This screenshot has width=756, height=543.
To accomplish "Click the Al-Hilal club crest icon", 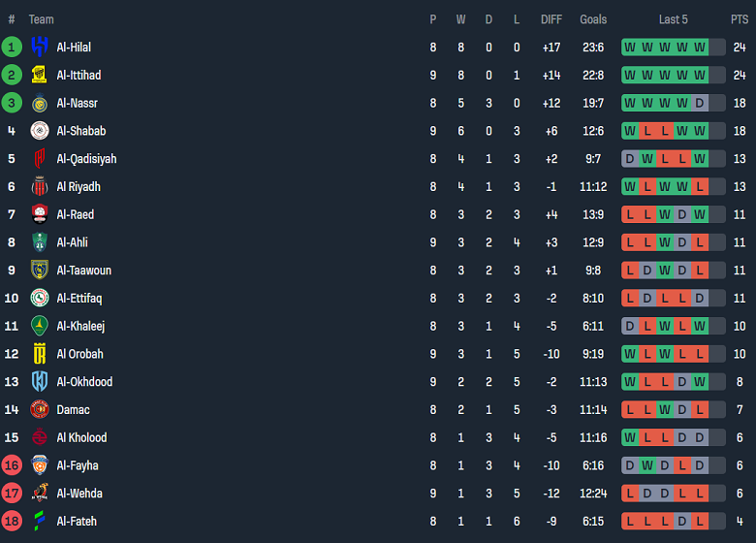I will 40,47.
